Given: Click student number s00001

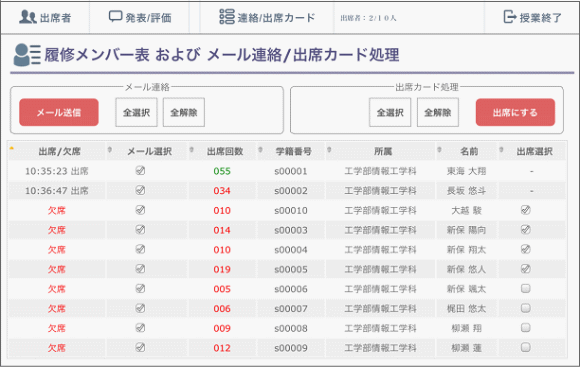Looking at the screenshot, I should point(291,171).
